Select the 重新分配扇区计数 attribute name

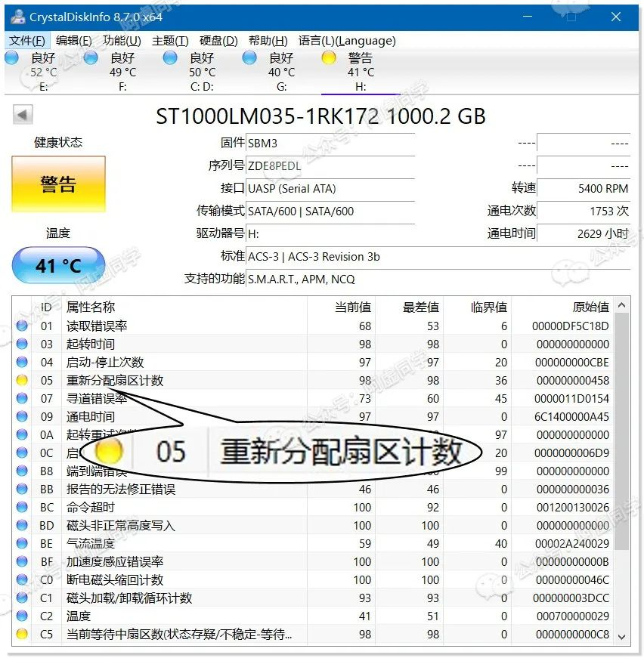pyautogui.click(x=115, y=381)
